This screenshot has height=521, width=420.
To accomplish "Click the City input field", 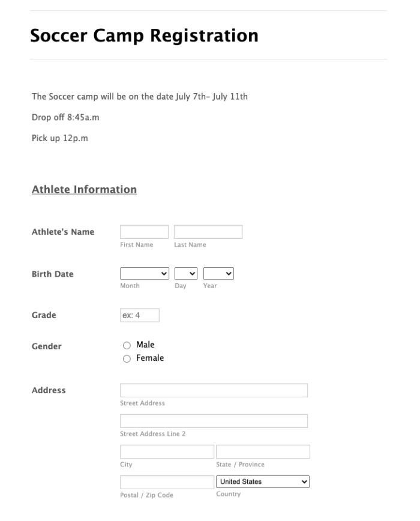I will click(167, 452).
